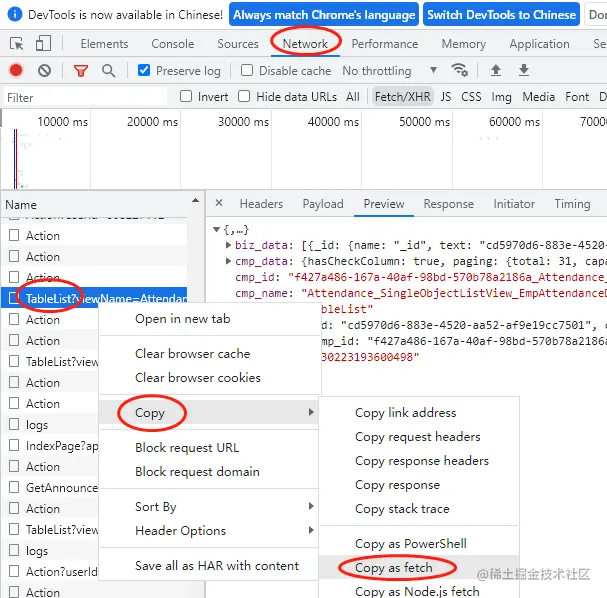Viewport: 607px width, 598px height.
Task: Click Switch DevTools to Chinese button
Action: point(501,14)
